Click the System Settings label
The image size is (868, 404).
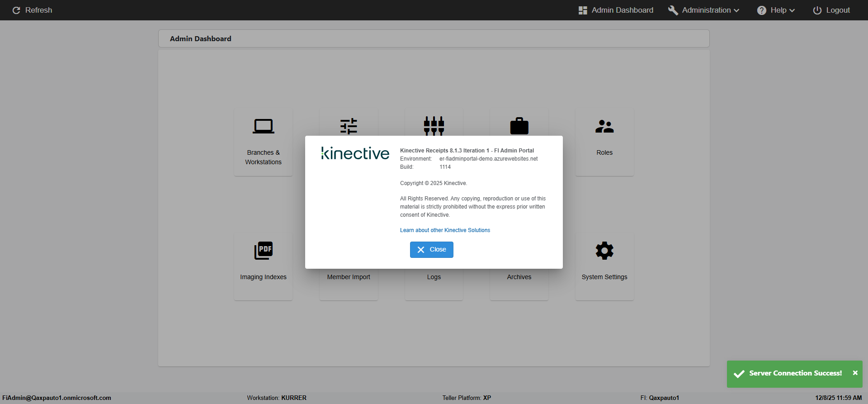coord(604,277)
